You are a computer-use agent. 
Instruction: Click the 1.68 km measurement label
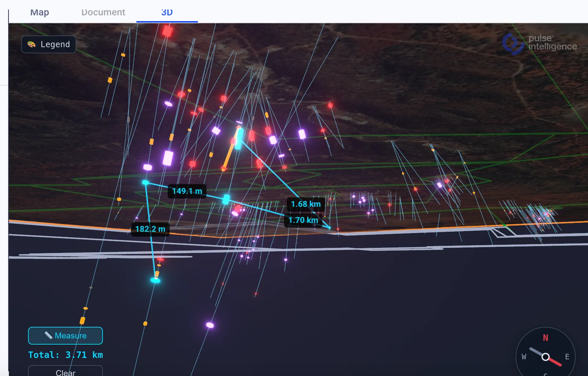tap(306, 204)
